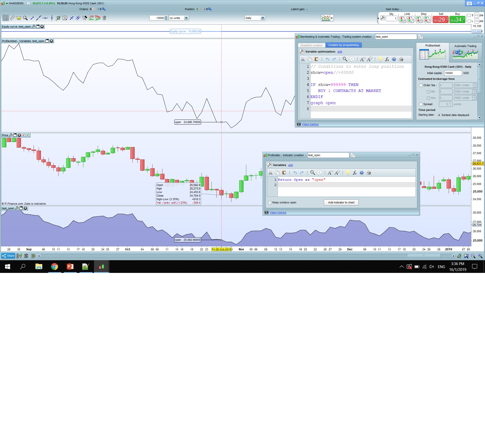
Task: Click the lightbulb icon in backtest editor
Action: click(380, 59)
